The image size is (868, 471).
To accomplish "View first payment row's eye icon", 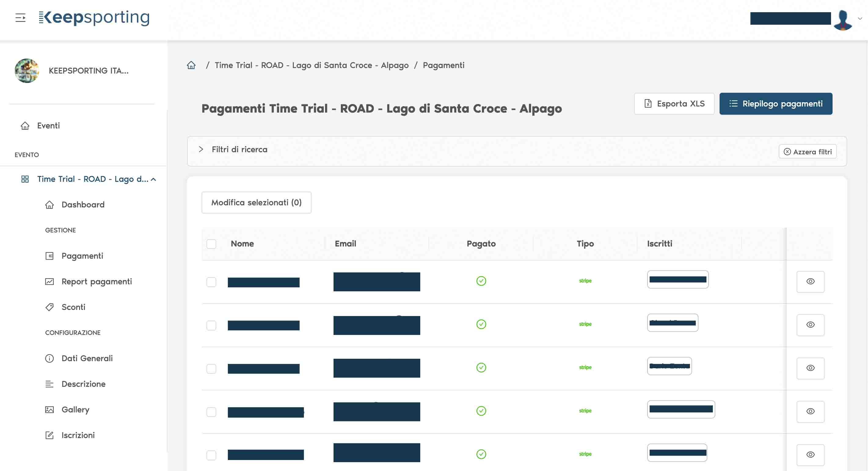I will click(x=810, y=282).
